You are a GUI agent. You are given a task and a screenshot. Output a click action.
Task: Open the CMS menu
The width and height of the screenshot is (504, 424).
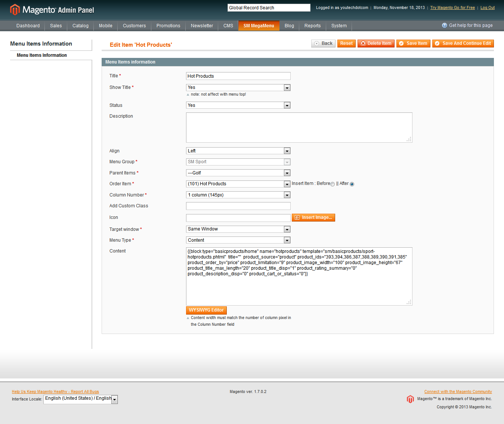pyautogui.click(x=228, y=26)
